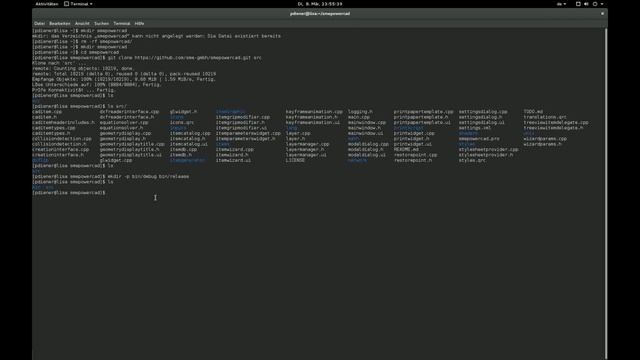The height and width of the screenshot is (360, 640).
Task: Open the Ansicht menu
Action: click(x=82, y=24)
